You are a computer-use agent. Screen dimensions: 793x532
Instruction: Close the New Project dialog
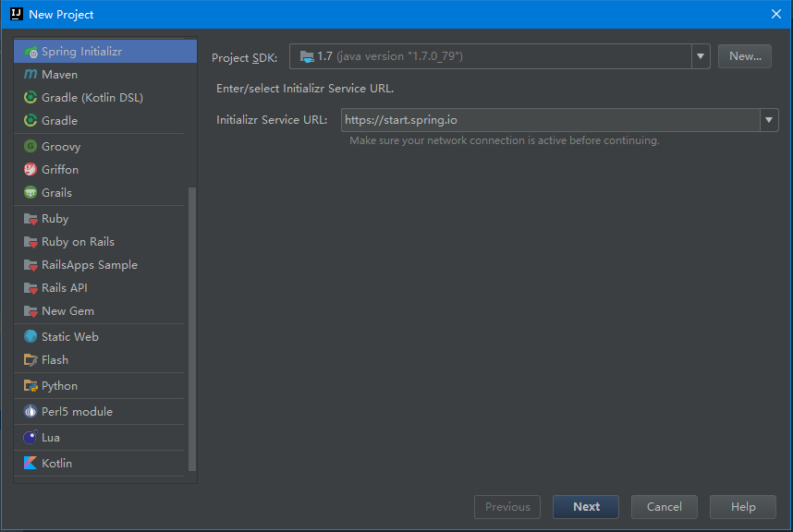[x=776, y=14]
